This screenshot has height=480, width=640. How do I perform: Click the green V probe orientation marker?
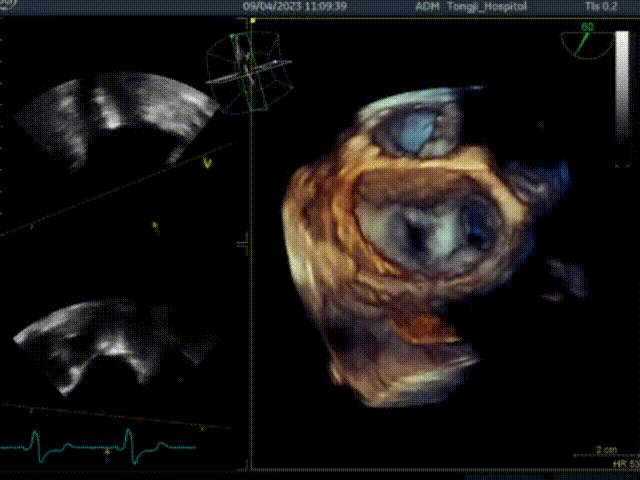click(208, 161)
